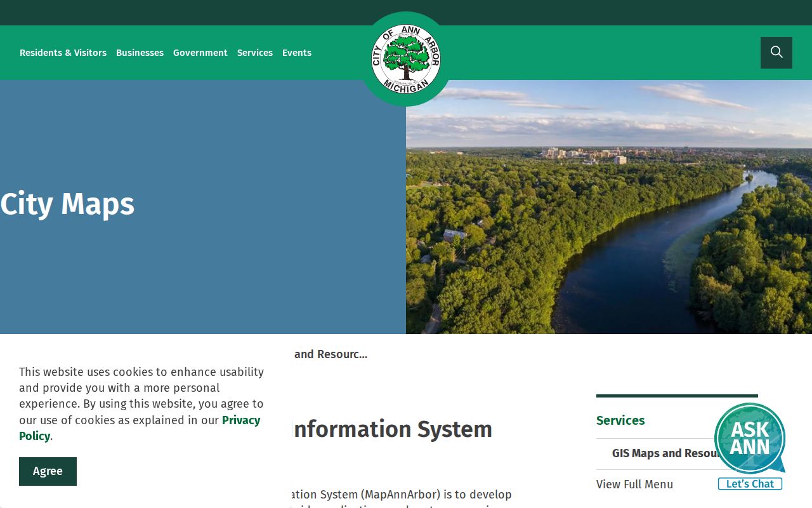Open the Ask Ann chat bubble

750,438
